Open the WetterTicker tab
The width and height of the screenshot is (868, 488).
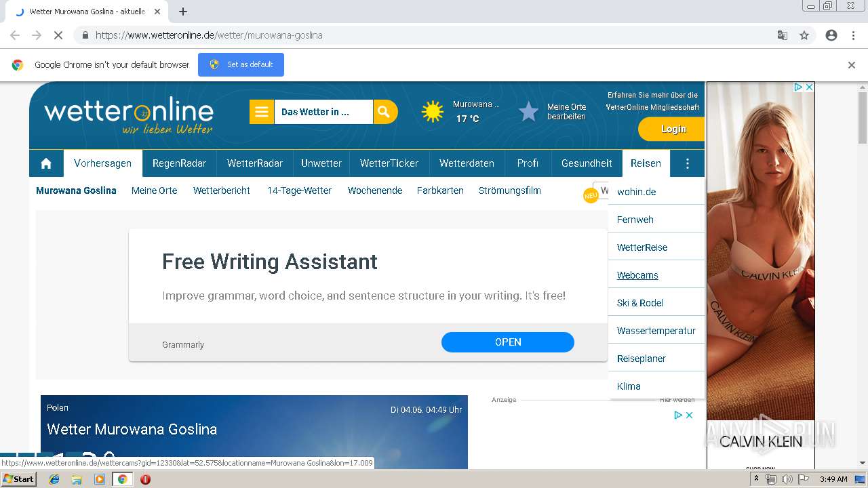point(389,163)
